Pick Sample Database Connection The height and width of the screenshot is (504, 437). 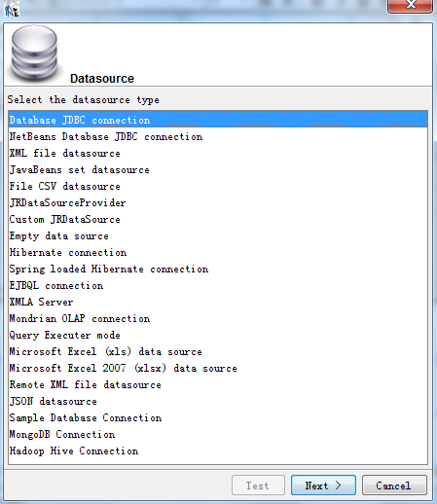pos(218,417)
